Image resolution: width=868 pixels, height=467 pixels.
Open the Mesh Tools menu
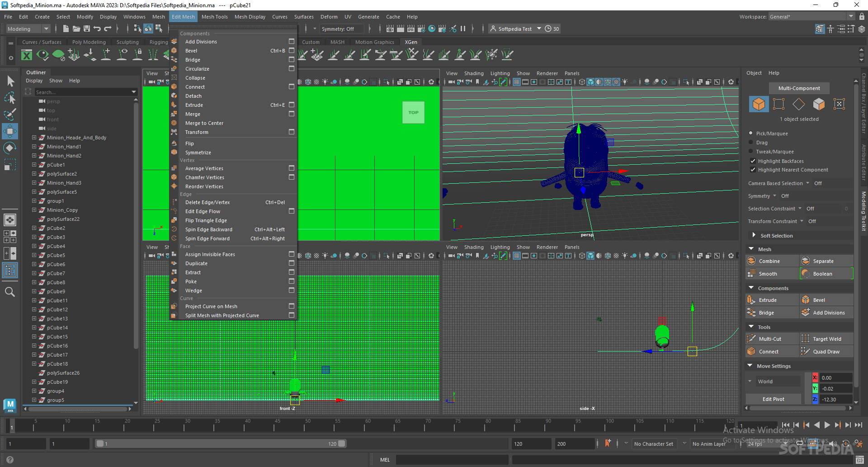pos(215,17)
